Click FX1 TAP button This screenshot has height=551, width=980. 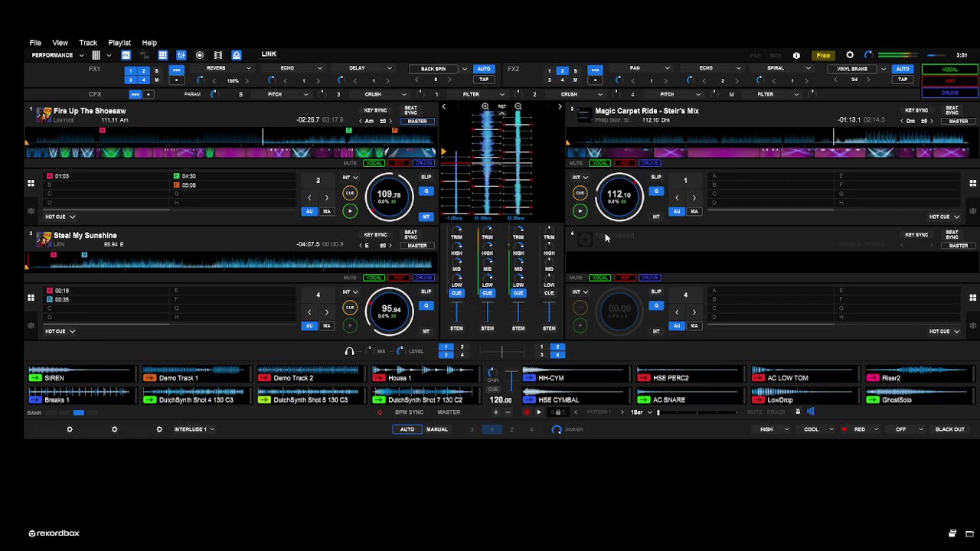(x=484, y=80)
